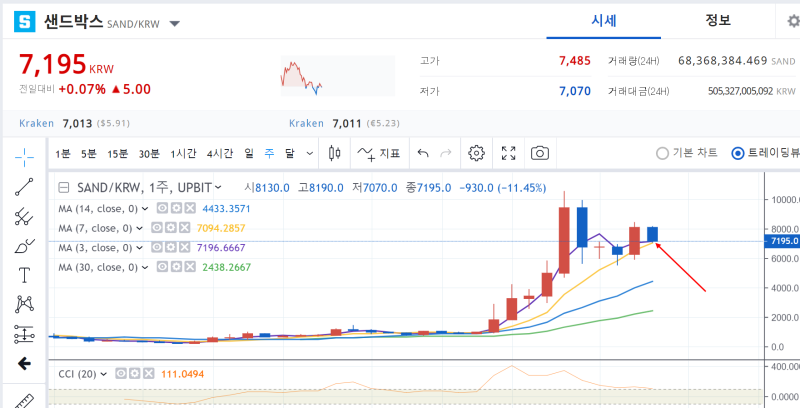Viewport: 800px width, 408px height.
Task: Select 달 monthly timeframe
Action: click(289, 154)
